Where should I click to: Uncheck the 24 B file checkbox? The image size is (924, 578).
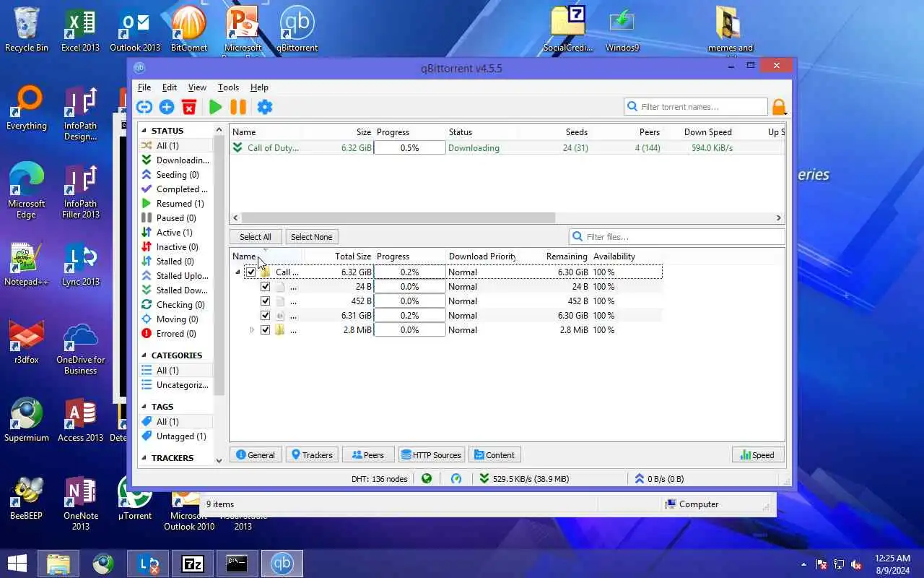tap(265, 287)
